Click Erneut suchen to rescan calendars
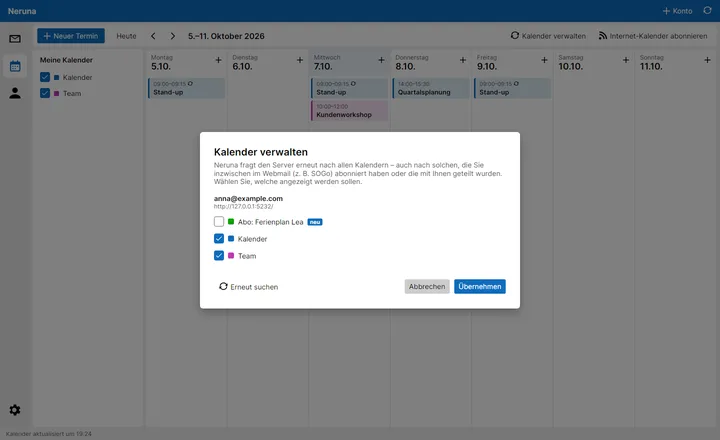The width and height of the screenshot is (720, 440). coord(248,287)
